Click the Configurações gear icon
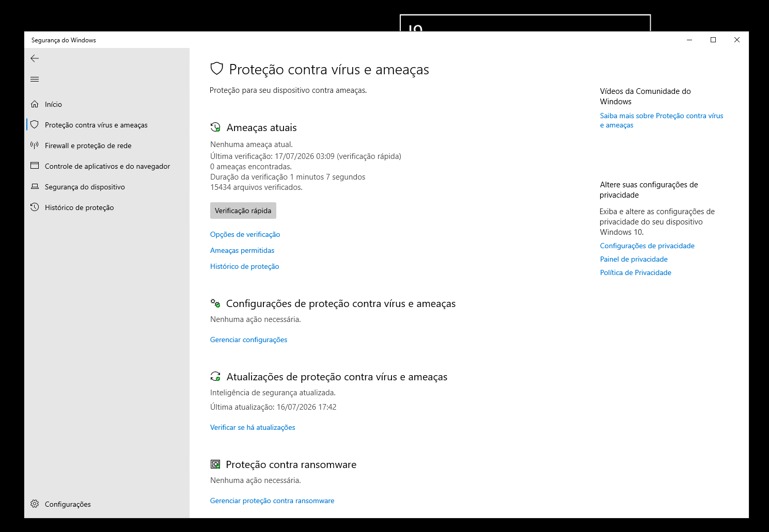Screen dimensions: 769x532 [x=35, y=504]
